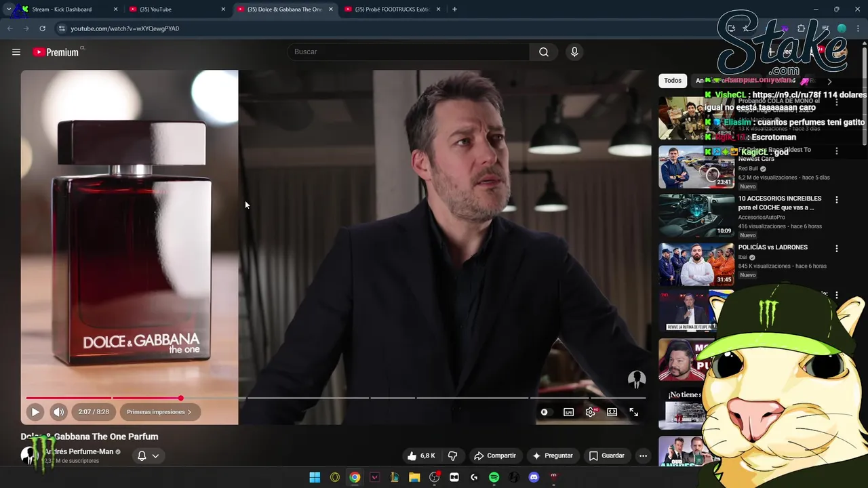Open options menu for 10 ACCESORIOS video

click(837, 200)
